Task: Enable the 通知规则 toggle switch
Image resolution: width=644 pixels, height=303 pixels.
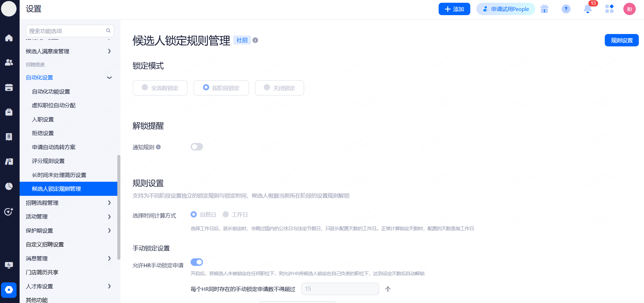Action: tap(197, 147)
